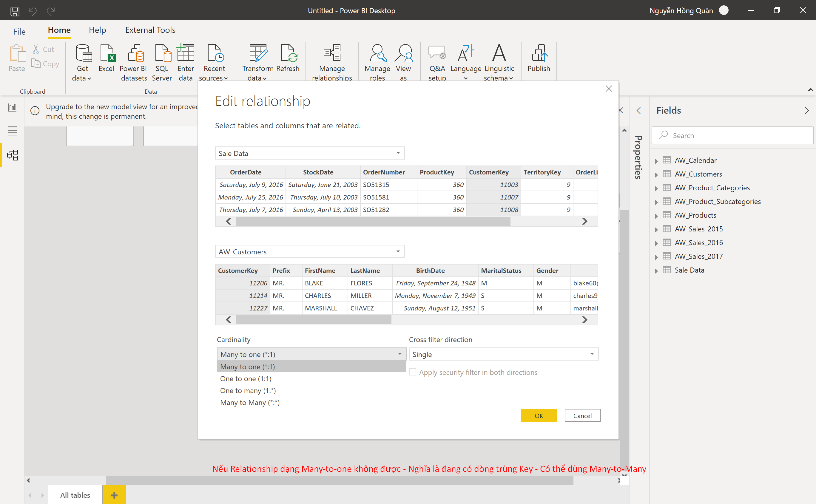Viewport: 816px width, 504px height.
Task: Open the Enter data table tool
Action: point(185,63)
